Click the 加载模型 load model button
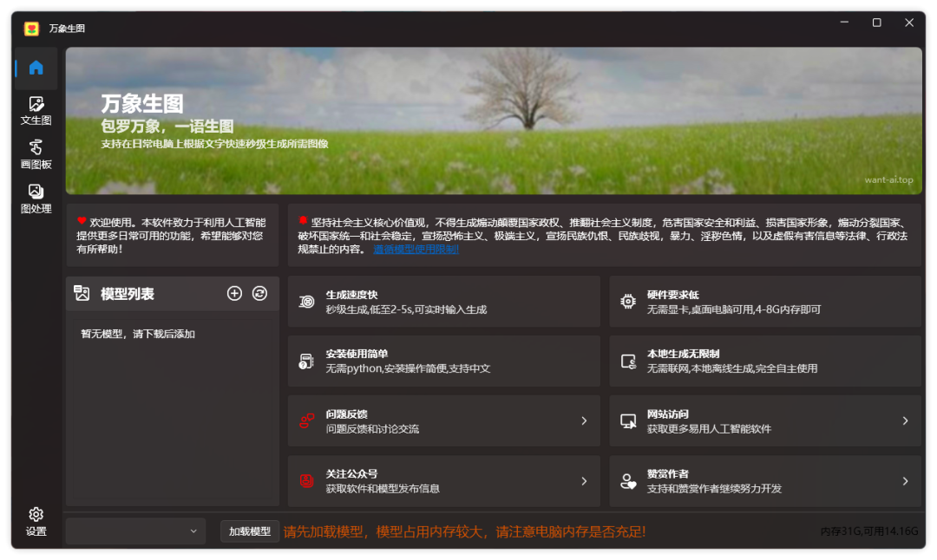The width and height of the screenshot is (937, 560). (250, 531)
